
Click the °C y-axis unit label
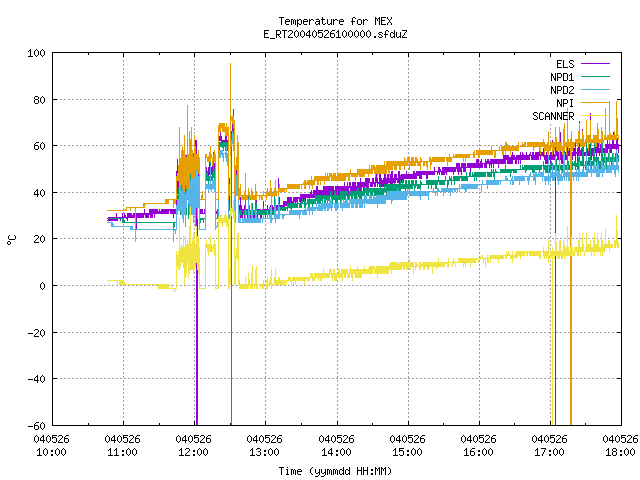pyautogui.click(x=11, y=240)
